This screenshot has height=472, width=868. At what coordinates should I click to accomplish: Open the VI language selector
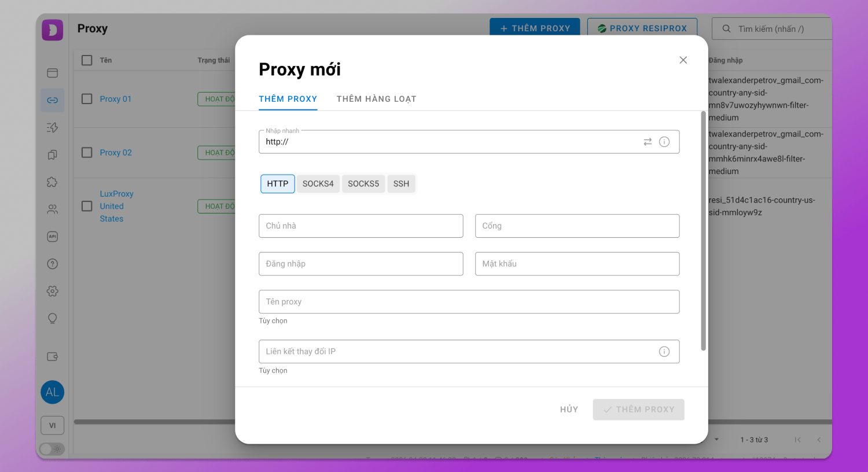point(53,426)
